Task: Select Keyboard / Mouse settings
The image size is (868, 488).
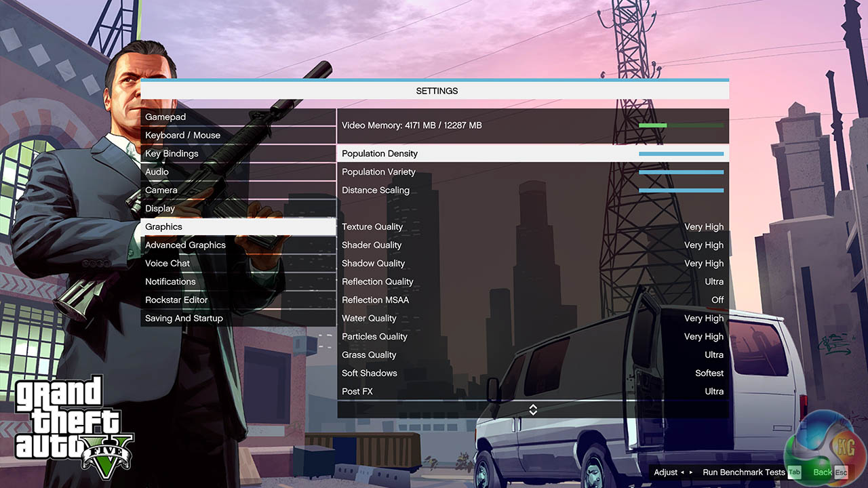Action: [x=238, y=136]
